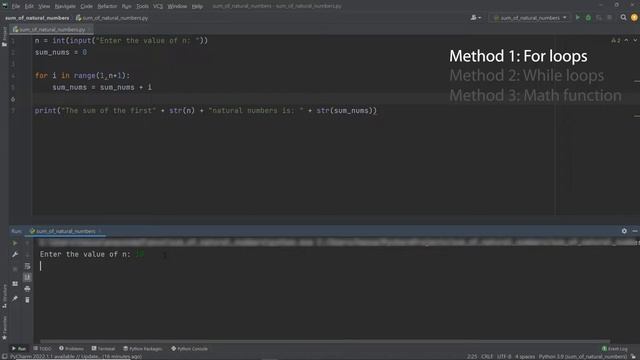Screen dimensions: 640x360
Task: Click the pin tab icon in Run panel
Action: (15, 299)
